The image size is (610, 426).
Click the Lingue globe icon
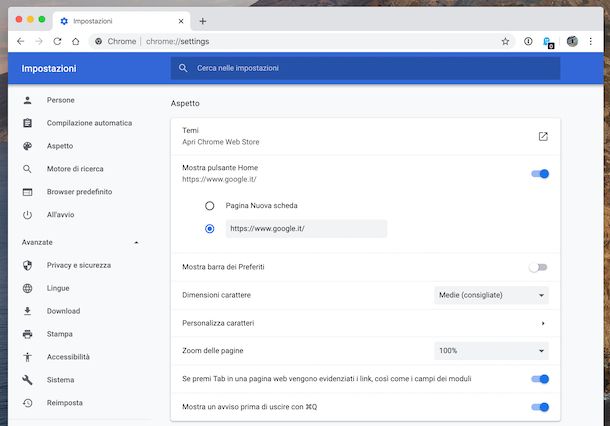click(x=27, y=288)
